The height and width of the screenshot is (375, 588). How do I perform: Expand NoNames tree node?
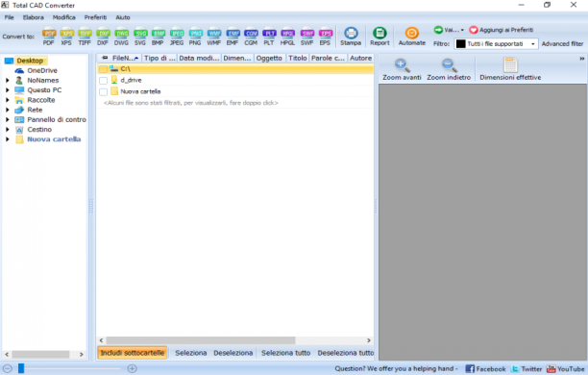pos(7,81)
